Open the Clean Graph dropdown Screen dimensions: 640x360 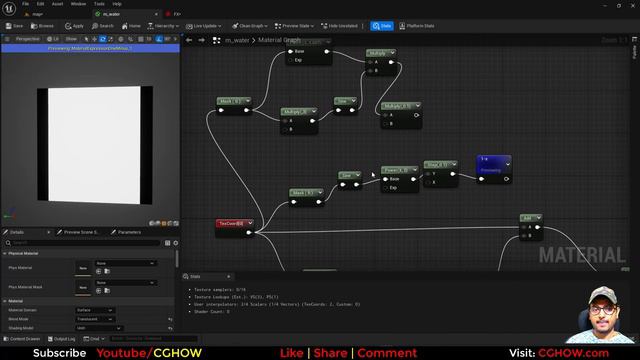[250, 26]
